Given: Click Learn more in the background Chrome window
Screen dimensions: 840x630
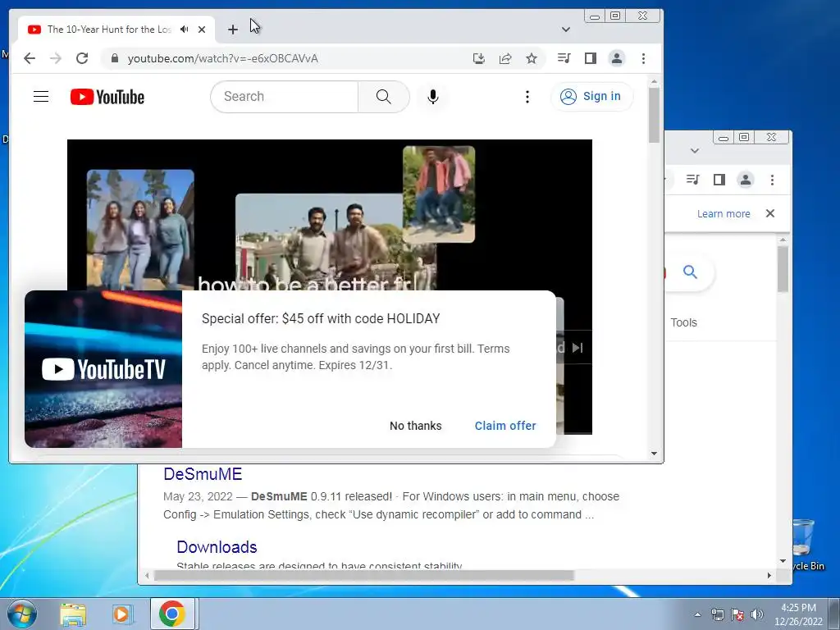Looking at the screenshot, I should click(x=724, y=214).
